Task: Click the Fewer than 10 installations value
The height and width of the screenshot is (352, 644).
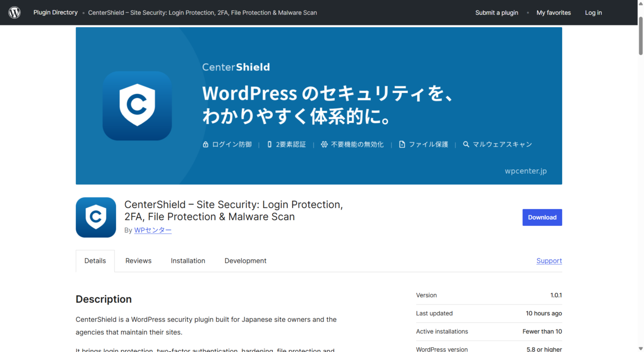Action: 542,331
